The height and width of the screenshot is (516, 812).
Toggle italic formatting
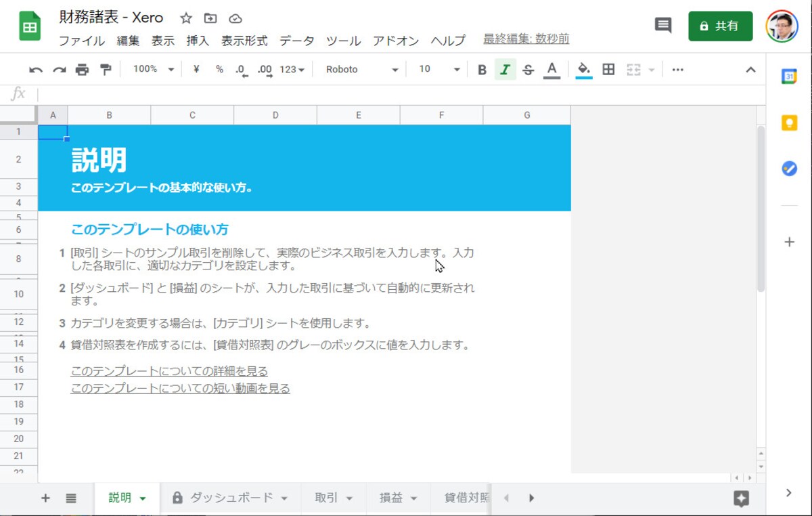point(505,69)
